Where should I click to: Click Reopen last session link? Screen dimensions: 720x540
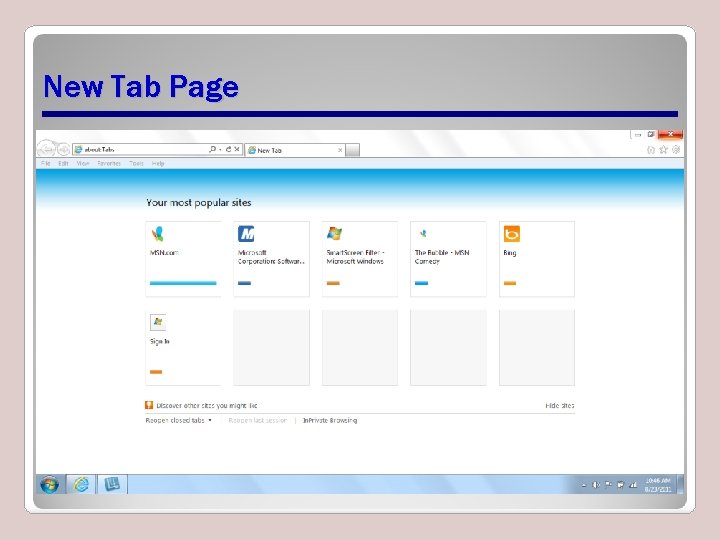click(258, 421)
